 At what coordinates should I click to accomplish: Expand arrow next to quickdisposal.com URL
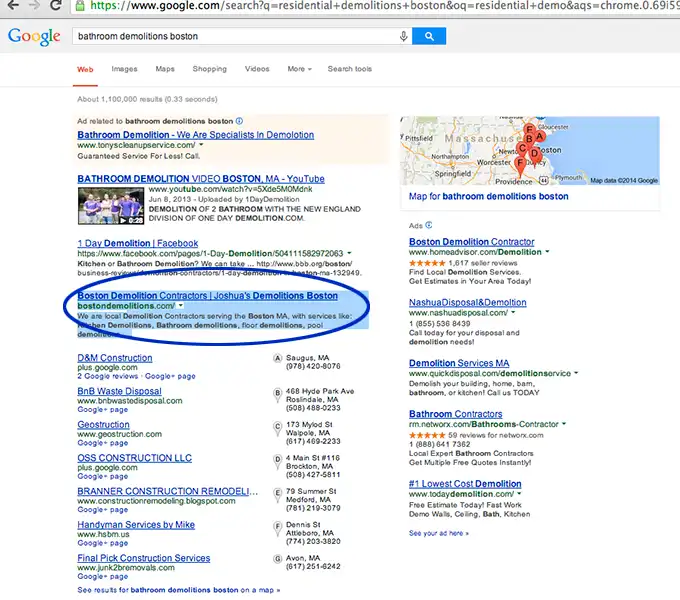(576, 373)
